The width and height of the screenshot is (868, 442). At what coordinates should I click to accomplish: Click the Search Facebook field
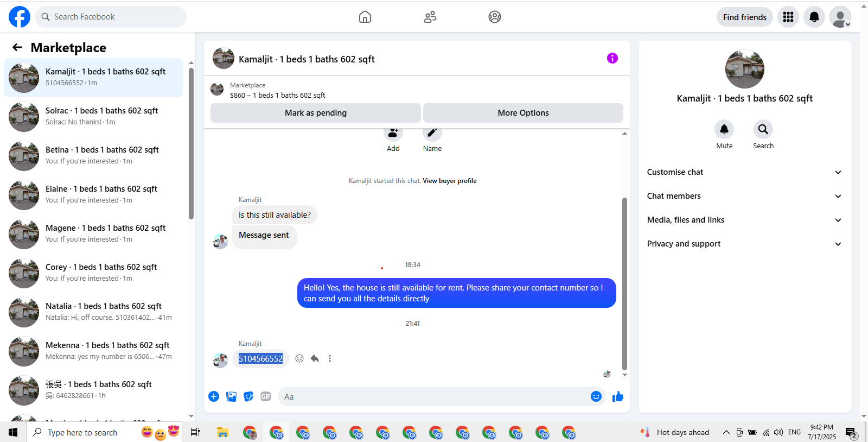[111, 17]
